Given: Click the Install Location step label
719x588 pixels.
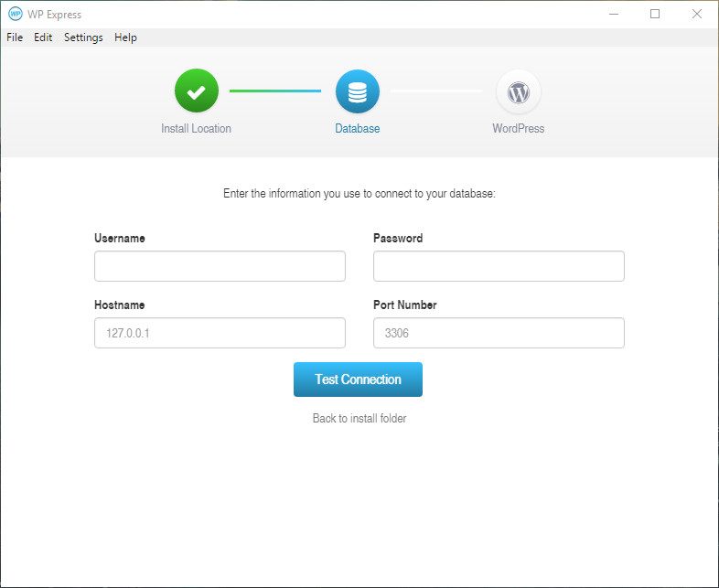Looking at the screenshot, I should click(196, 128).
